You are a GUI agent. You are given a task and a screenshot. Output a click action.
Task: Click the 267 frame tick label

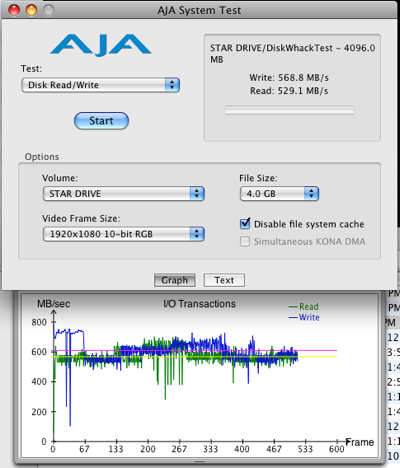tap(179, 449)
